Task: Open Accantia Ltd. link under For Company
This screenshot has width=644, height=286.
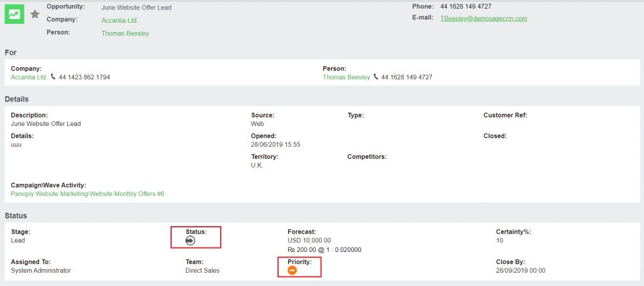Action: (x=29, y=77)
